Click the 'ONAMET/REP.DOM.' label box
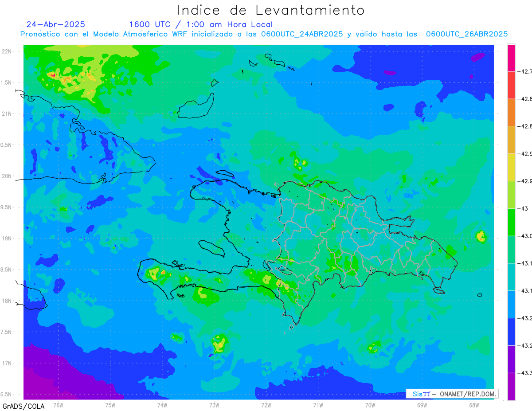 click(452, 394)
